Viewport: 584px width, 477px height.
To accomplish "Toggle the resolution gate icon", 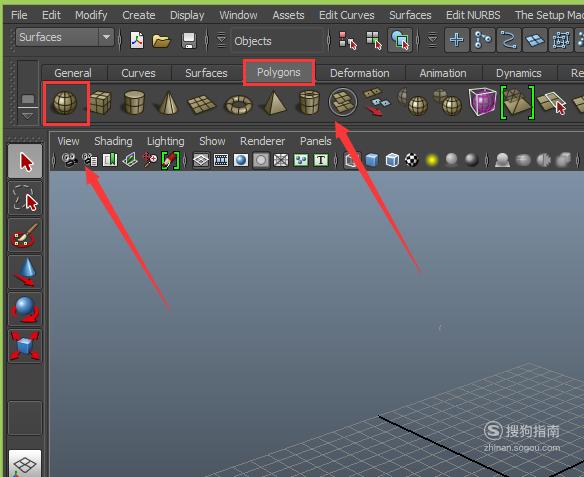I will tap(241, 160).
